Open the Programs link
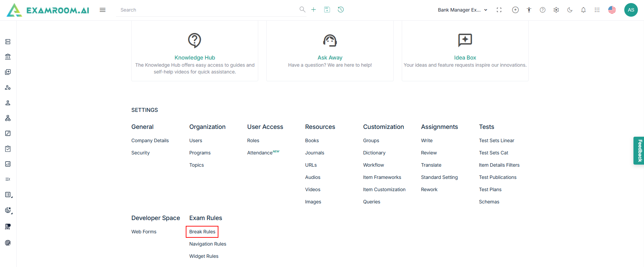The image size is (644, 267). (200, 153)
